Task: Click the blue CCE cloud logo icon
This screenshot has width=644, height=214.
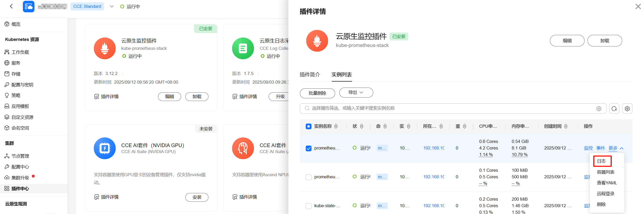Action: point(29,7)
